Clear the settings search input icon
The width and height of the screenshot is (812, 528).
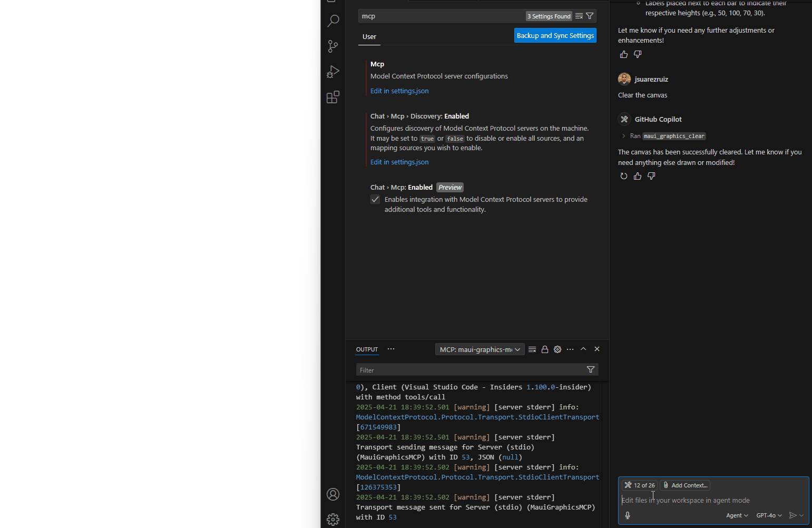point(579,16)
